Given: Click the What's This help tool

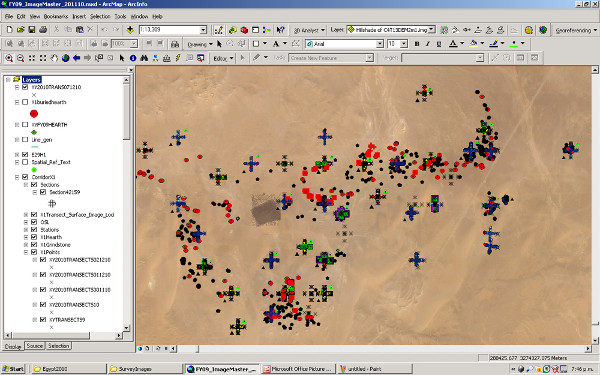Looking at the screenshot, I should tap(280, 30).
